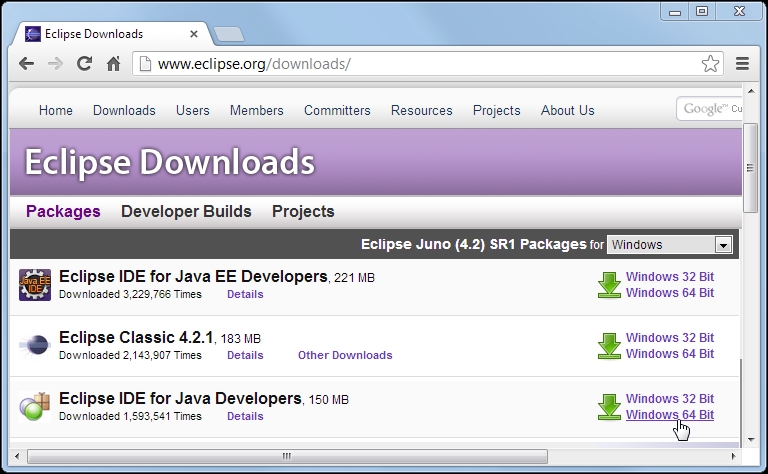Click the horizontal scrollbar right arrow
This screenshot has width=768, height=474.
pyautogui.click(x=733, y=456)
